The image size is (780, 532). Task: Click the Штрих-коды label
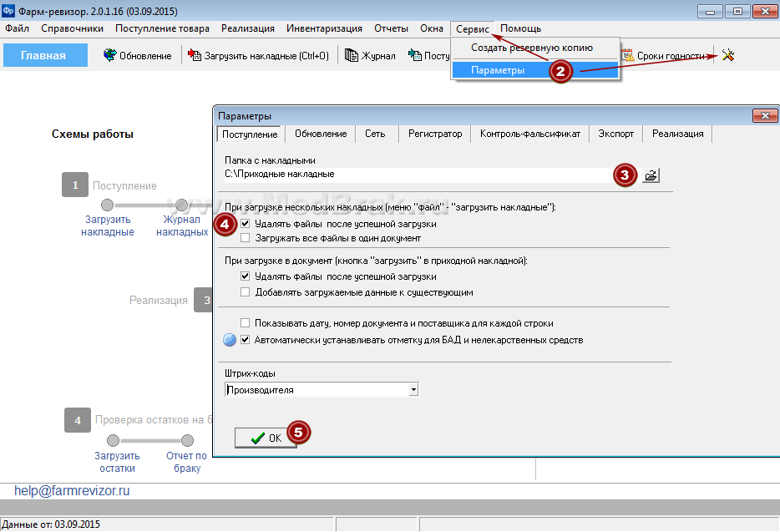coord(250,373)
